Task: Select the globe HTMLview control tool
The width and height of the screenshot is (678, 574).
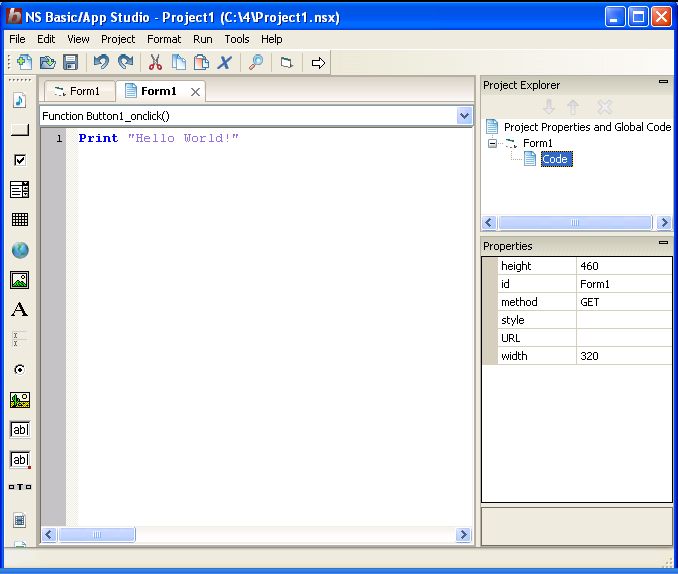Action: (x=20, y=250)
